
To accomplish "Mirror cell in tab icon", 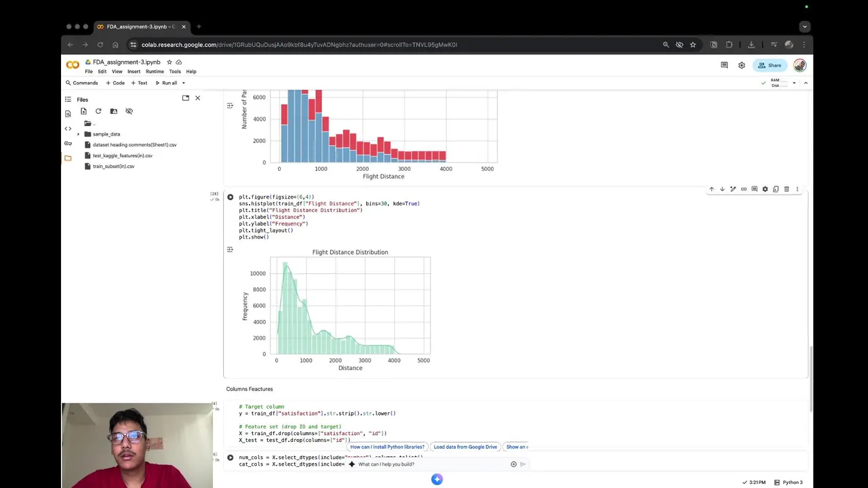I will pyautogui.click(x=776, y=189).
